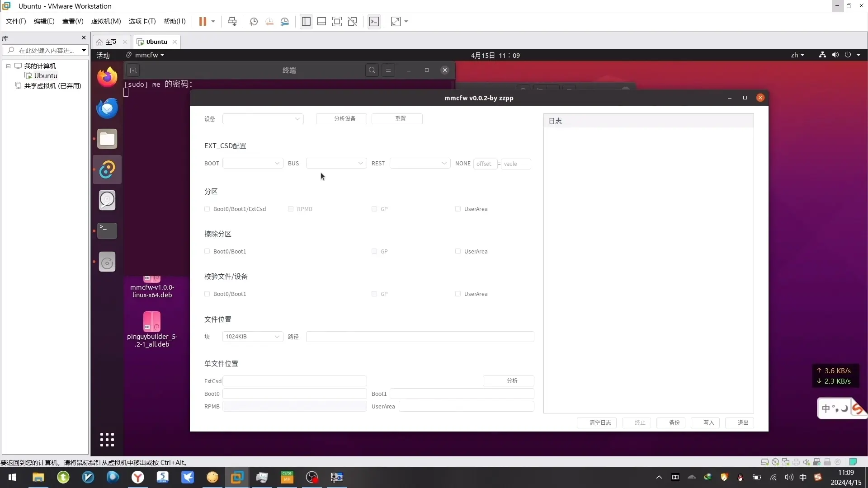The width and height of the screenshot is (868, 488).
Task: Click the VMware pause VM button
Action: [203, 21]
